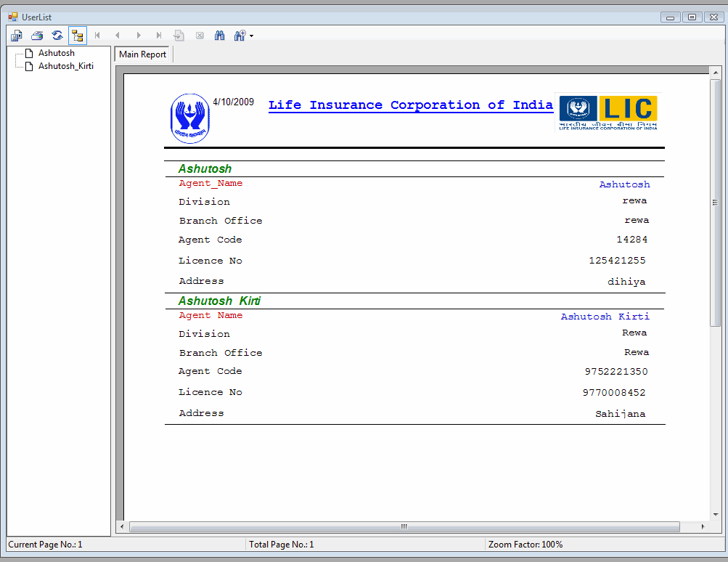Navigate to the first page
The height and width of the screenshot is (562, 728).
(97, 35)
